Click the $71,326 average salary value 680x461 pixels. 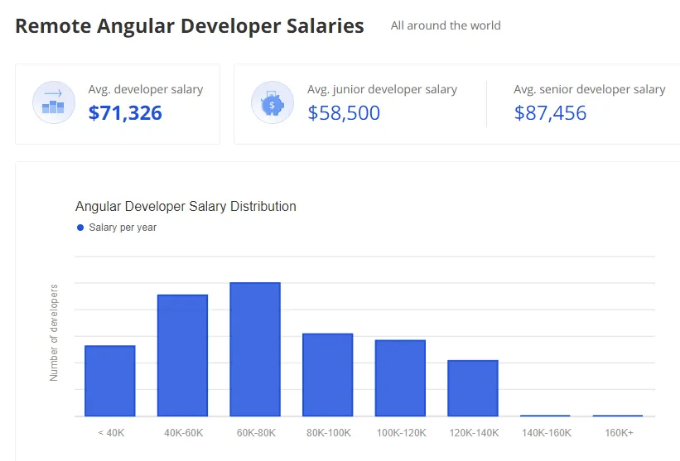click(x=125, y=113)
